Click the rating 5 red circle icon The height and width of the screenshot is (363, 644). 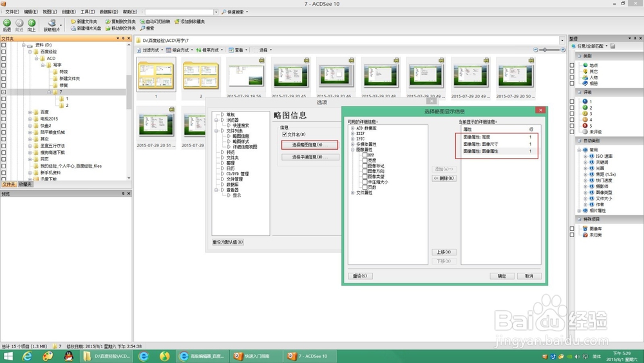(585, 125)
